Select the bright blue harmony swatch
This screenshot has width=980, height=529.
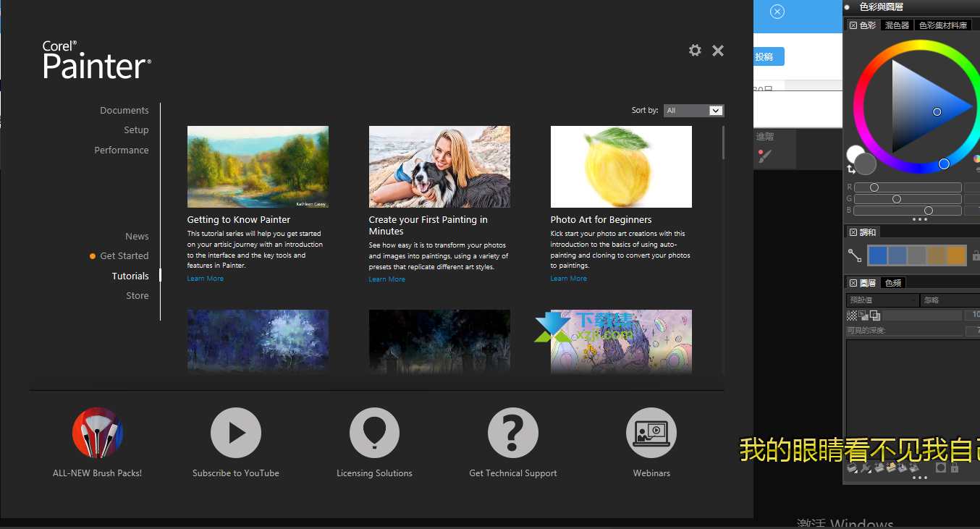pos(877,255)
